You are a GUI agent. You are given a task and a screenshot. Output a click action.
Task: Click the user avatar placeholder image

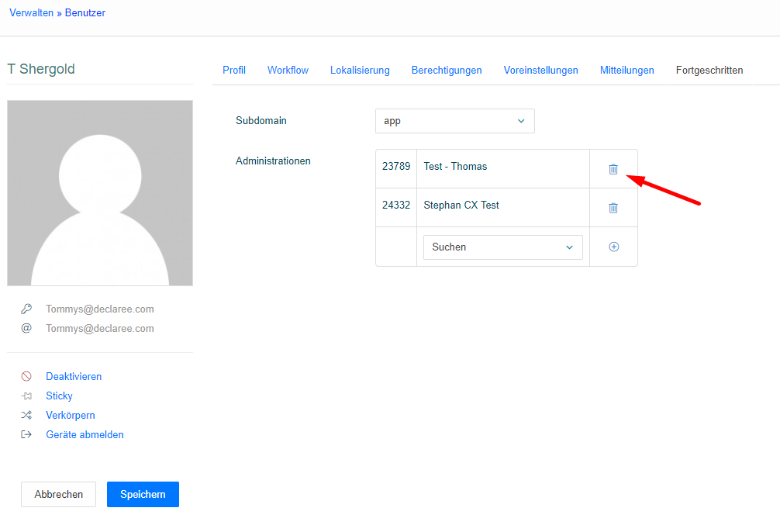[100, 193]
